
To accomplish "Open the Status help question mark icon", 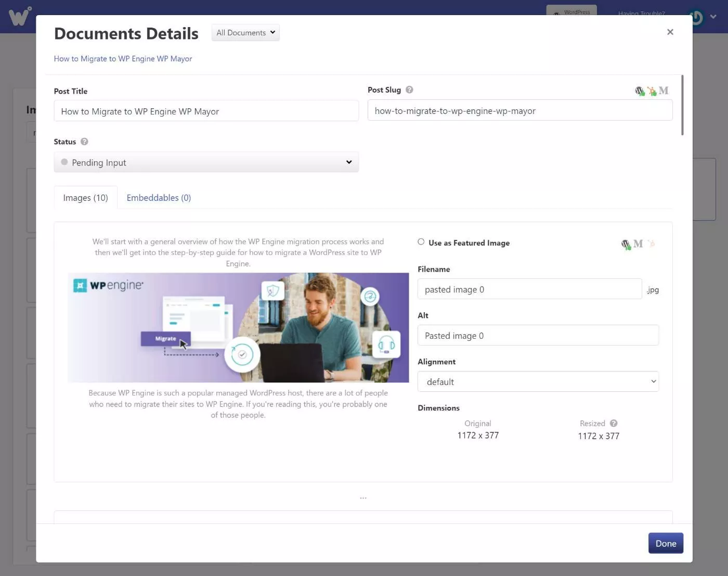I will [x=84, y=142].
